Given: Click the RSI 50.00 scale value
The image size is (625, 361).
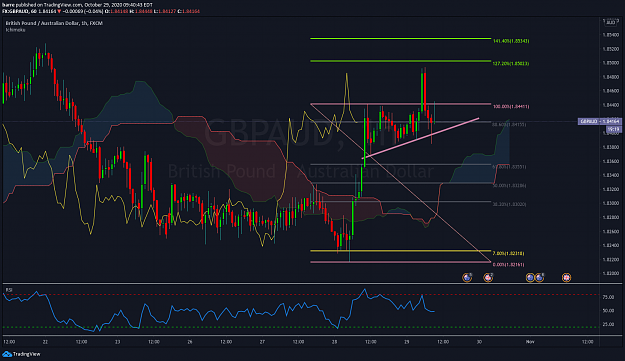Looking at the screenshot, I should [608, 311].
